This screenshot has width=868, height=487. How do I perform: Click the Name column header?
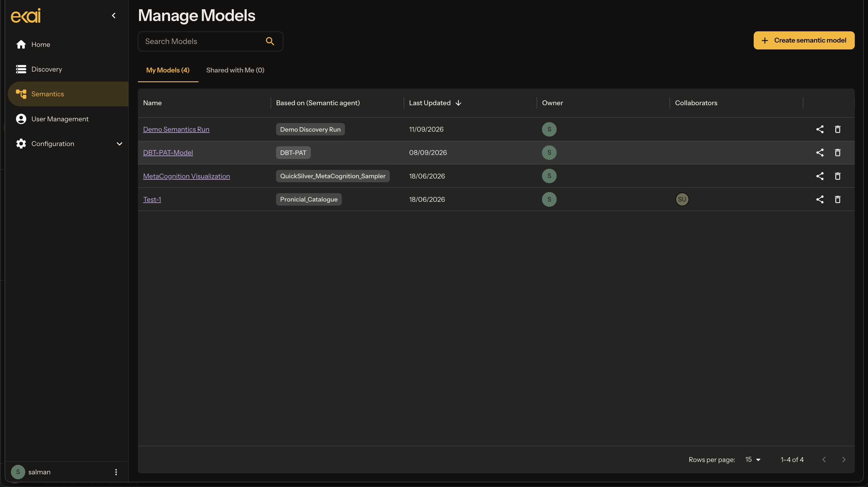pyautogui.click(x=152, y=103)
